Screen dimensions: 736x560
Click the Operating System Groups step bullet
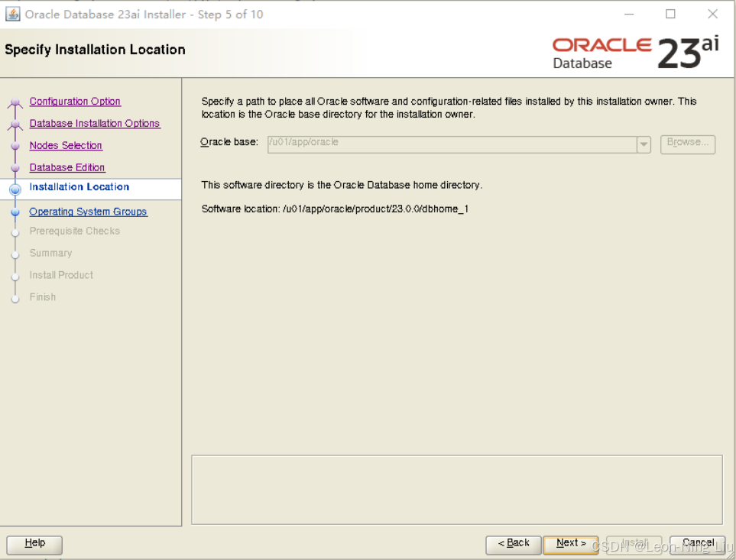click(x=15, y=212)
